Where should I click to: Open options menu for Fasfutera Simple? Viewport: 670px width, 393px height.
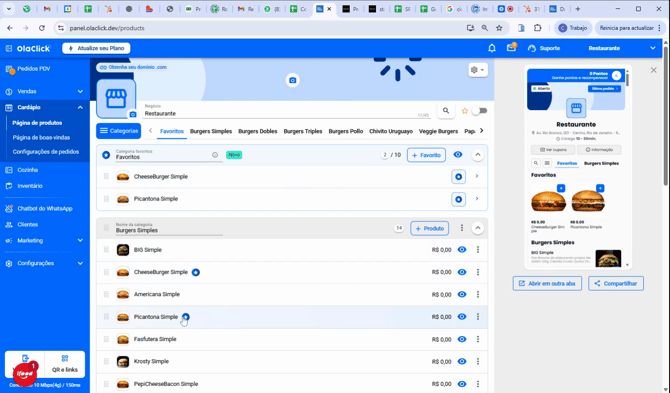pyautogui.click(x=478, y=339)
